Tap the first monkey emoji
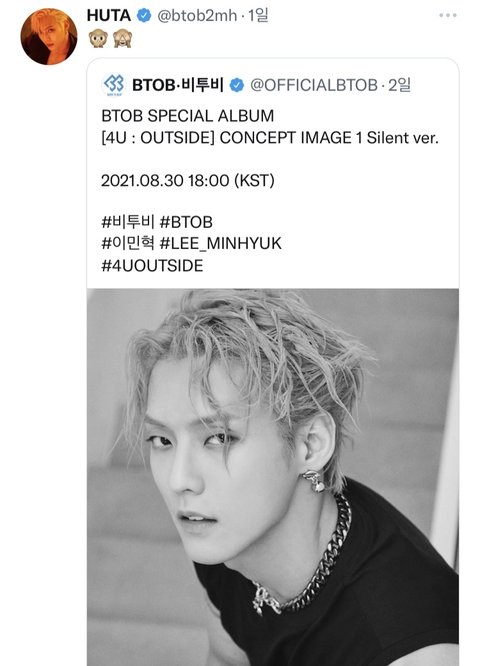This screenshot has height=666, width=480. 98,39
